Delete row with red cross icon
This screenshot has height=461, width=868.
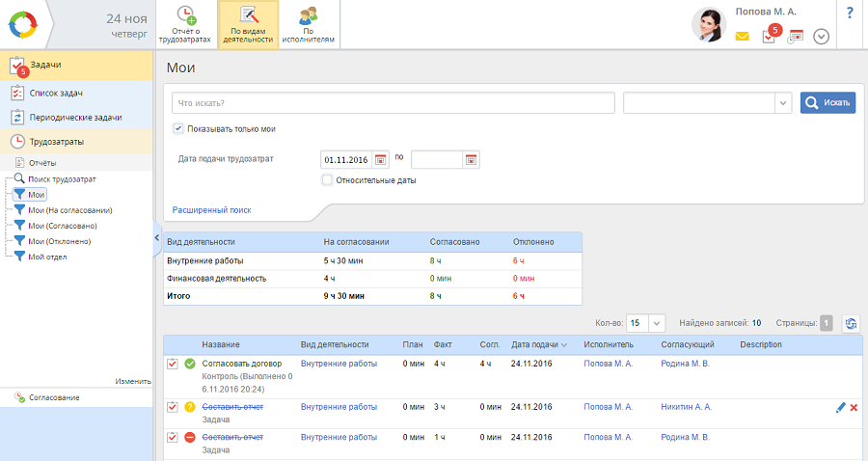tap(854, 408)
